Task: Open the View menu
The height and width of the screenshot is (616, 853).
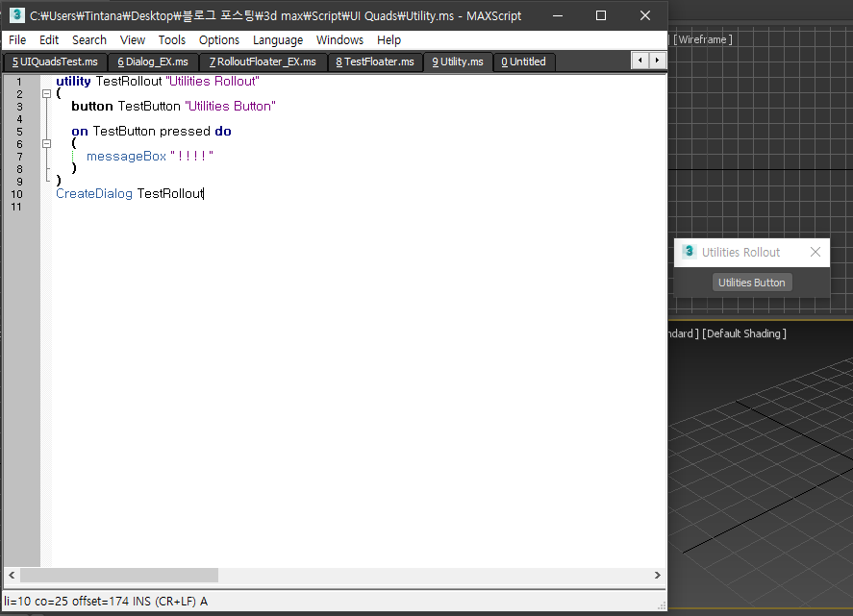Action: 132,40
